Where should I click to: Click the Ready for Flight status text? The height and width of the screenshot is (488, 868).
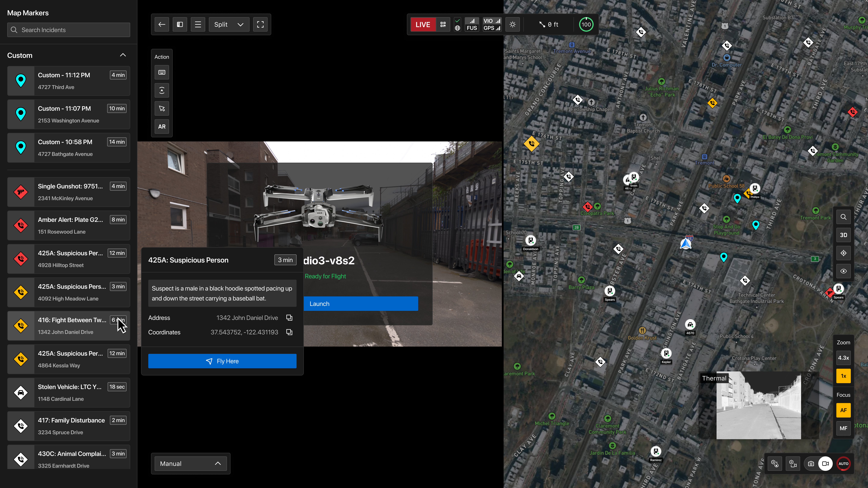tap(325, 276)
